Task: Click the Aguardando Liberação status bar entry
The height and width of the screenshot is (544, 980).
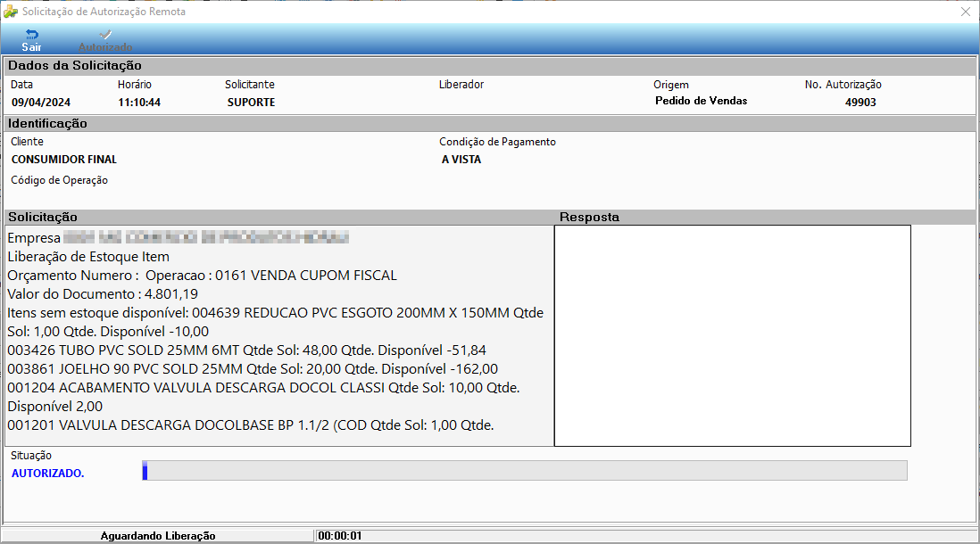Action: [x=158, y=536]
